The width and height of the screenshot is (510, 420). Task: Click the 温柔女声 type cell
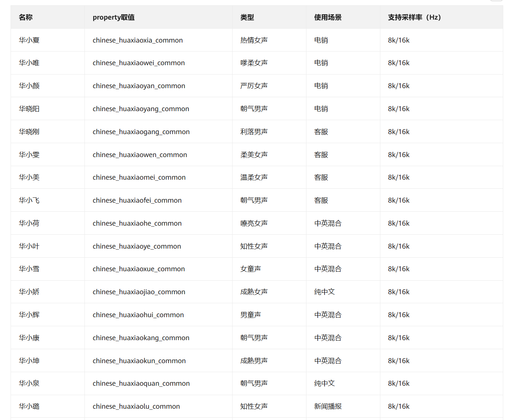point(254,177)
